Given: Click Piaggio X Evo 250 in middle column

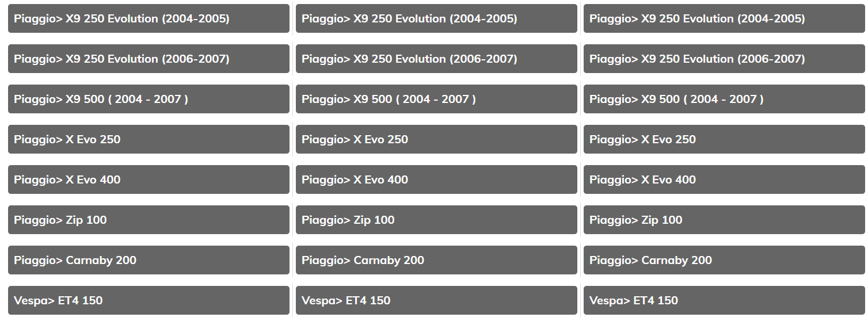Looking at the screenshot, I should click(x=436, y=139).
